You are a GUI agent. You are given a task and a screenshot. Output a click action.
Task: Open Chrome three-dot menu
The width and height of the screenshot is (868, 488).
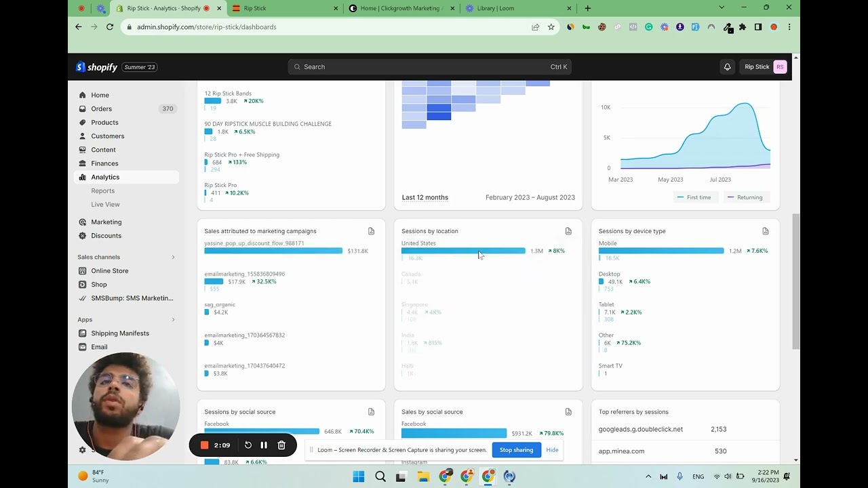point(789,27)
